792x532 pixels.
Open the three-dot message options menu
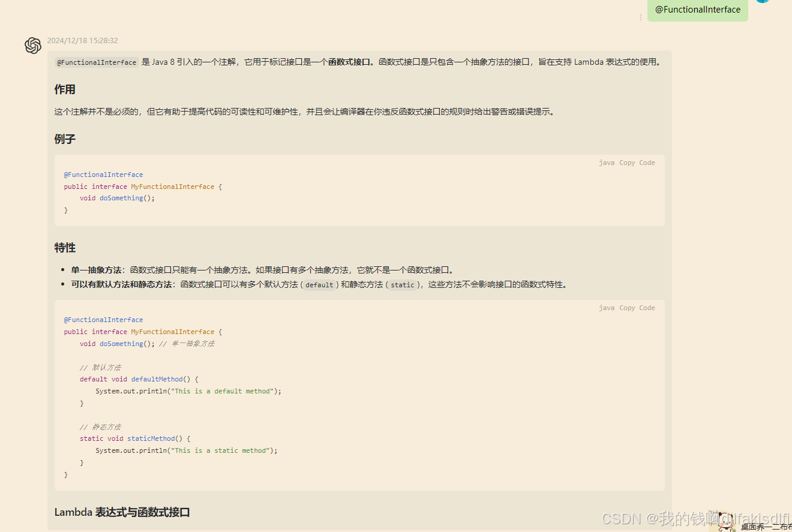click(x=641, y=18)
